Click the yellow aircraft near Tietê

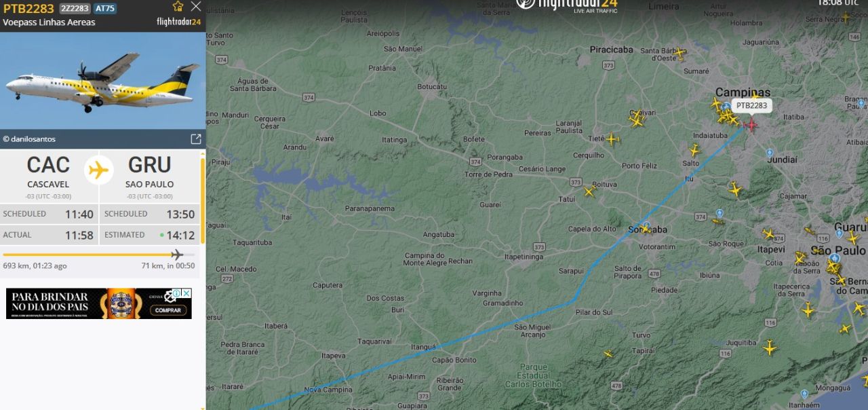[x=612, y=139]
